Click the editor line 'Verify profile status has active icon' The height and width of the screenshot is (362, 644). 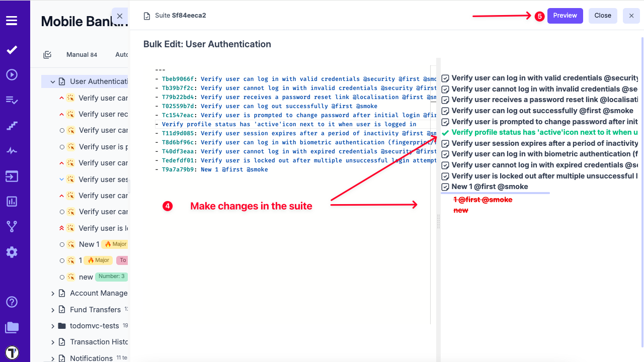289,124
